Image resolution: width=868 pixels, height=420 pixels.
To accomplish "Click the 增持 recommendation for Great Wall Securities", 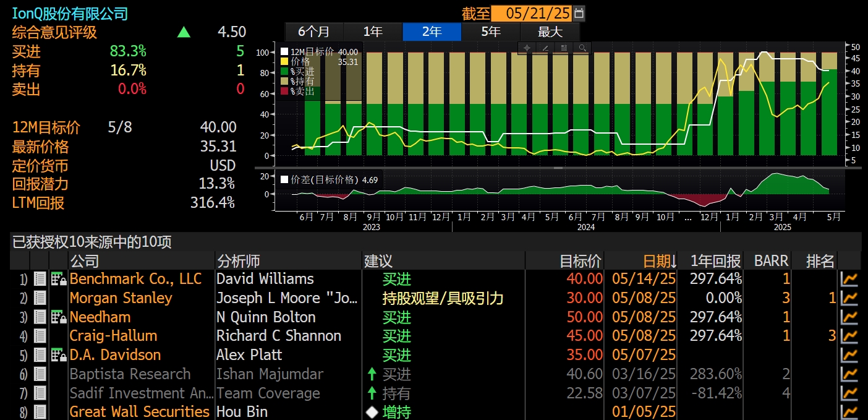I will point(397,412).
